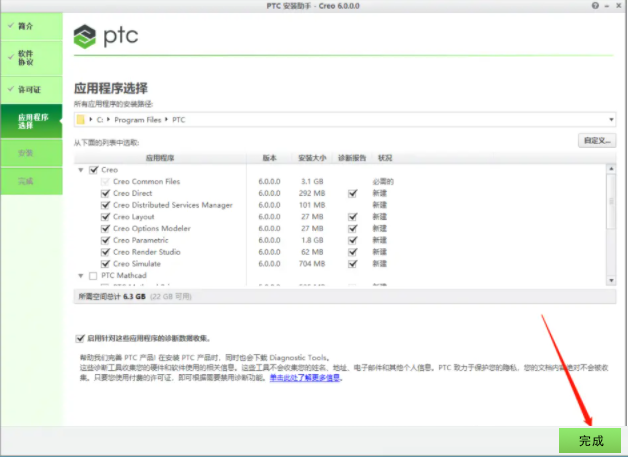Image resolution: width=628 pixels, height=459 pixels.
Task: Toggle diagnostic report checkbox for Creo Parametric
Action: coord(352,240)
